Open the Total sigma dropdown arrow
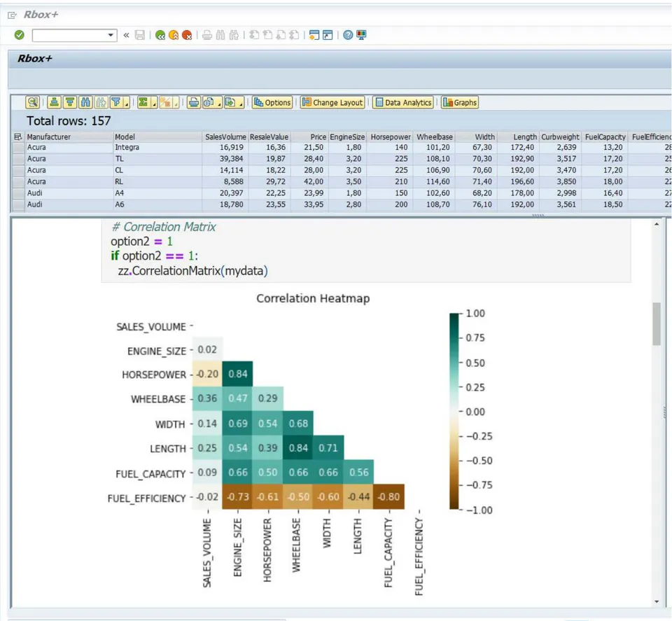Viewport: 672px width, 621px height. (x=154, y=102)
